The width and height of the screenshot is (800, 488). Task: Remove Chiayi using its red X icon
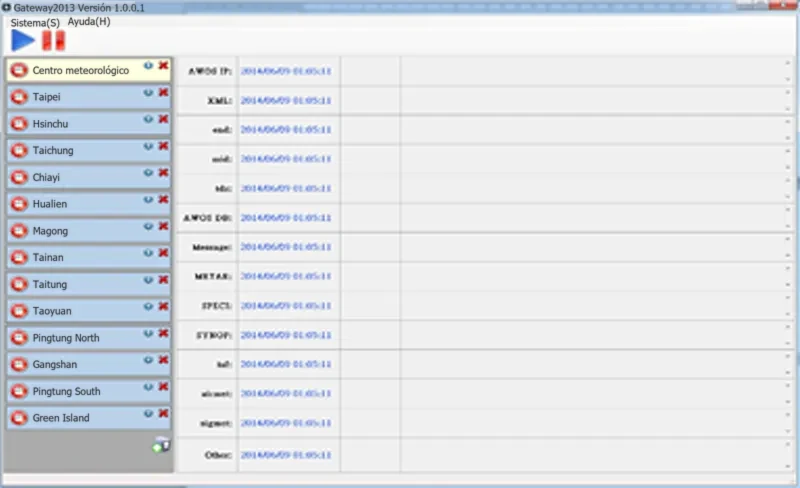pos(163,173)
